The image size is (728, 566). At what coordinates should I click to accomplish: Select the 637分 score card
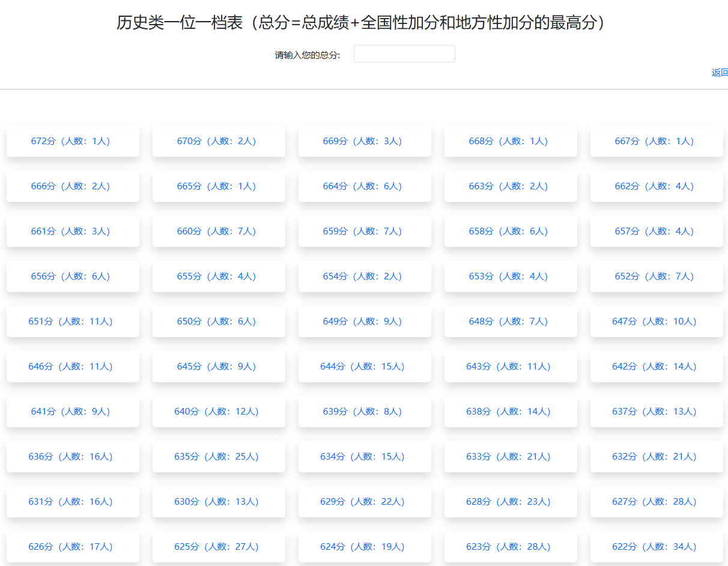coord(657,412)
